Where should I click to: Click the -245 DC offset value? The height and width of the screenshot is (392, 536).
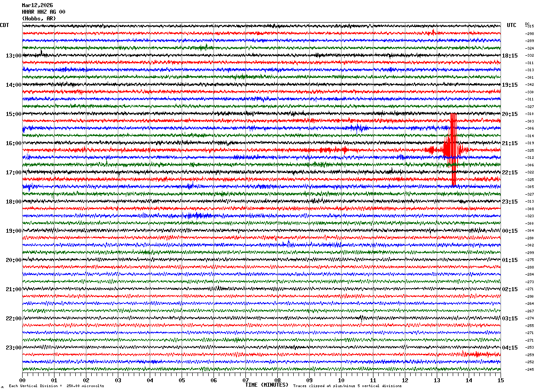tap(529, 369)
